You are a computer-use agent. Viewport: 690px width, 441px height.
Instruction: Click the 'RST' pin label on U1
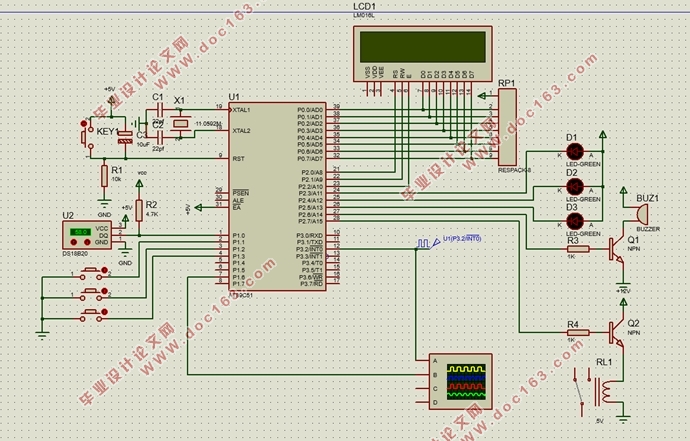tap(239, 159)
